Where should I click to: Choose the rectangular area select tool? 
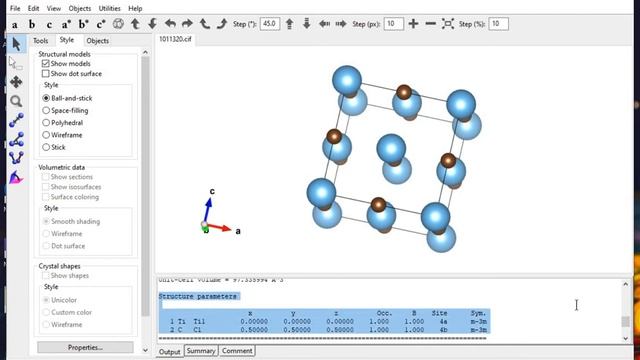(16, 63)
